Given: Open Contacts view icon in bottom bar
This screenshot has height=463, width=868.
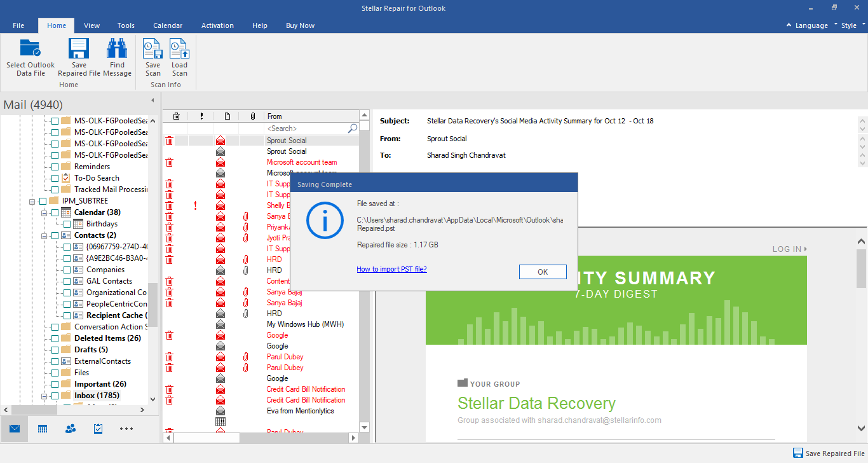Looking at the screenshot, I should click(x=71, y=429).
